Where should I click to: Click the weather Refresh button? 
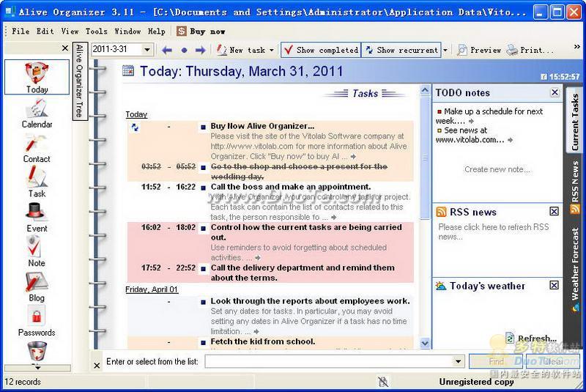[532, 338]
